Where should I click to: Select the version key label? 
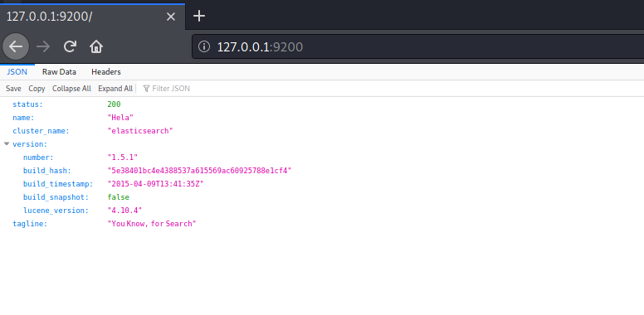pyautogui.click(x=30, y=144)
